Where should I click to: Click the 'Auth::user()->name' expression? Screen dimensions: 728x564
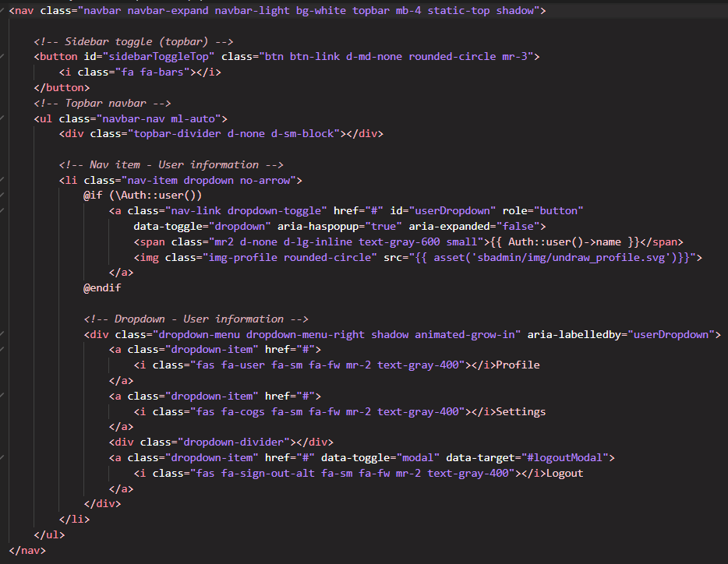click(x=564, y=241)
